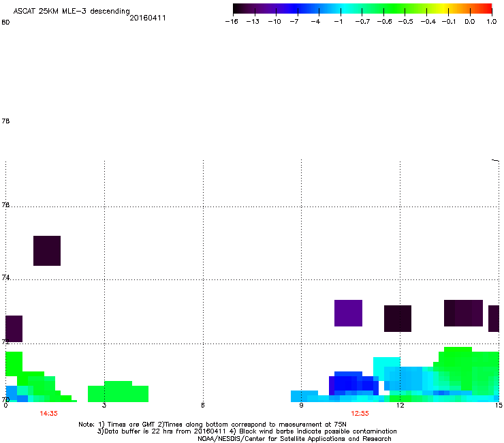Viewport: 504px width, 443px height.
Task: Click the 'ASCAT 25KM MLE-3 descending' title
Action: click(72, 11)
